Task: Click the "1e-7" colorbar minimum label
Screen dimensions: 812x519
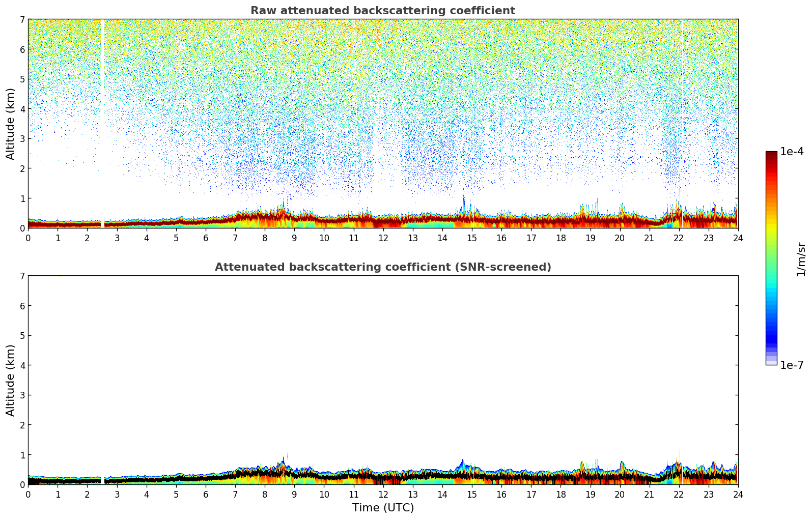Action: click(792, 365)
